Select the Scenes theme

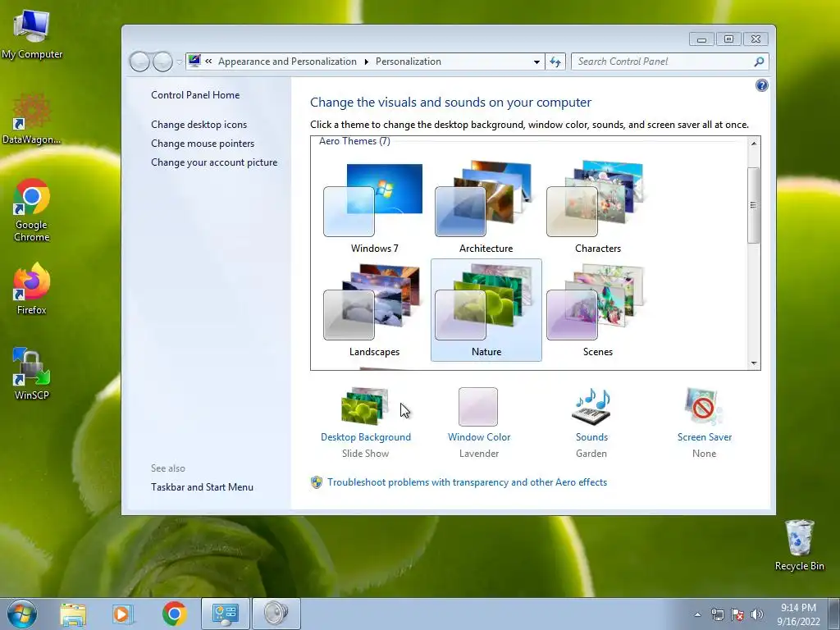click(598, 310)
